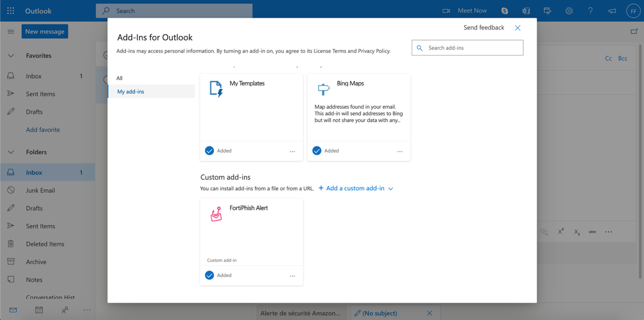Open Sent Items under Folders
644x320 pixels.
[48, 226]
